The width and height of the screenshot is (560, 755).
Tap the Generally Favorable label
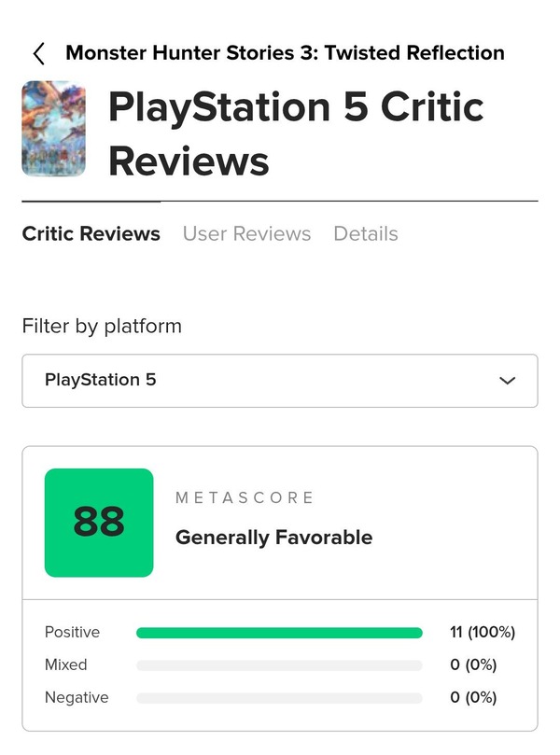[x=273, y=538]
